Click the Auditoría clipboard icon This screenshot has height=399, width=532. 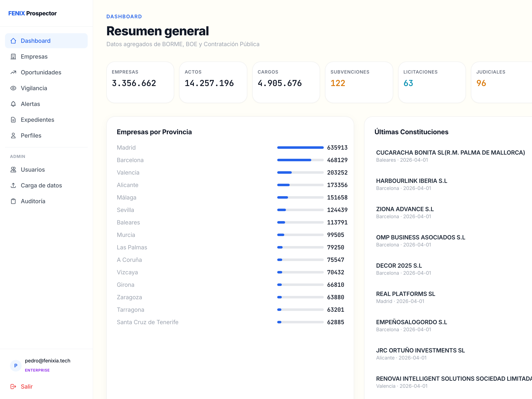[13, 201]
